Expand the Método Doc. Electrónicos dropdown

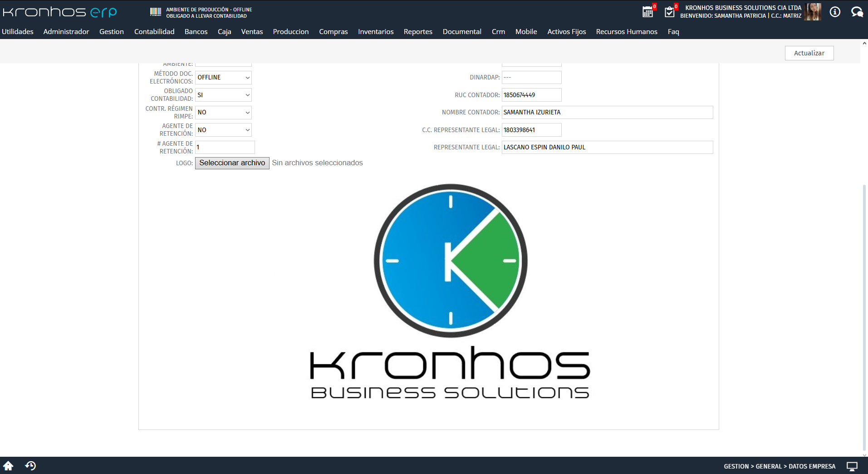tap(223, 78)
